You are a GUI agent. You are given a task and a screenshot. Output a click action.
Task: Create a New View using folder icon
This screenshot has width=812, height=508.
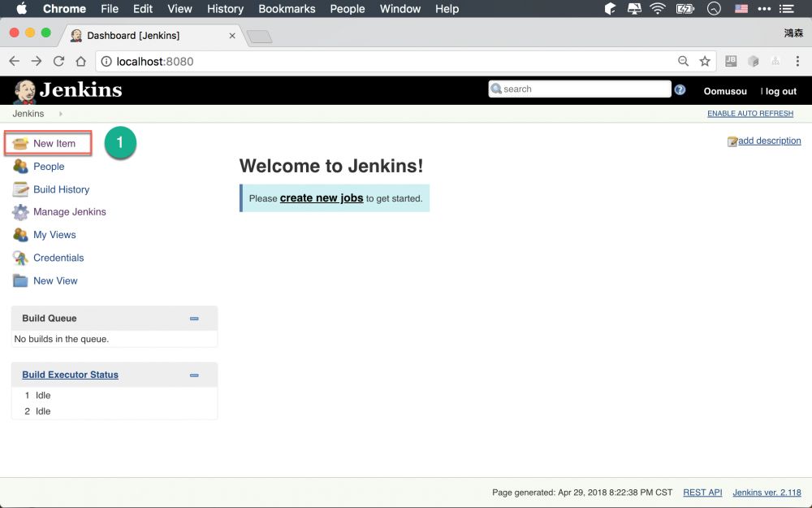coord(20,280)
